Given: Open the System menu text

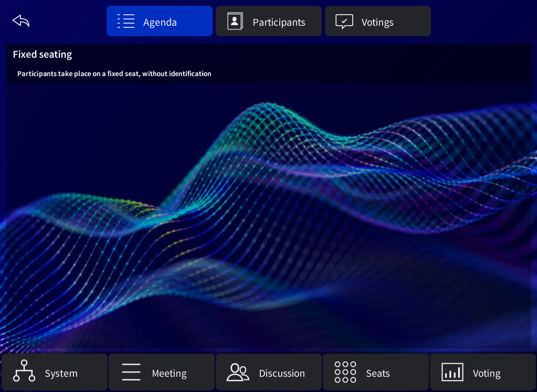Looking at the screenshot, I should 61,374.
